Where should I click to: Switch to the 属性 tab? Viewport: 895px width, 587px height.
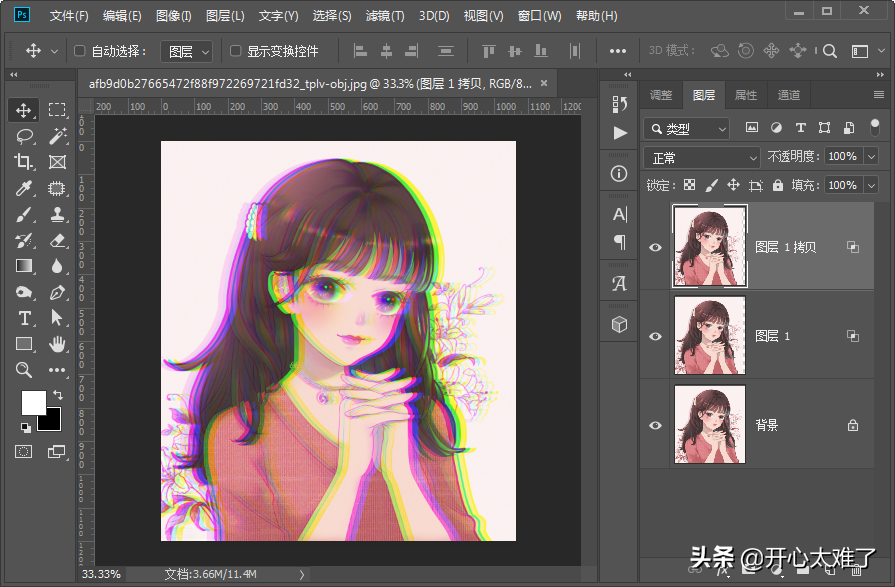click(745, 95)
